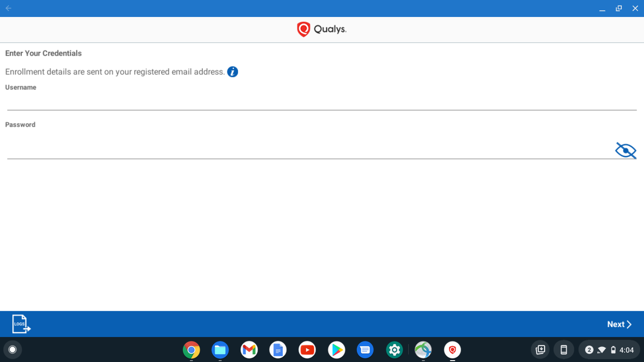The width and height of the screenshot is (644, 362).
Task: Open the downloads holding space tray icon
Action: [x=540, y=350]
